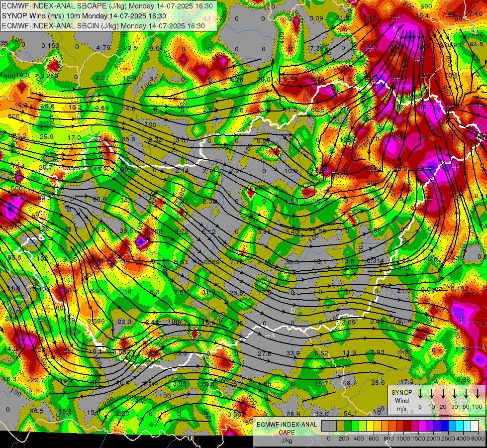Click the '100' label in wind legend
This screenshot has height=448, width=487.
point(478,407)
